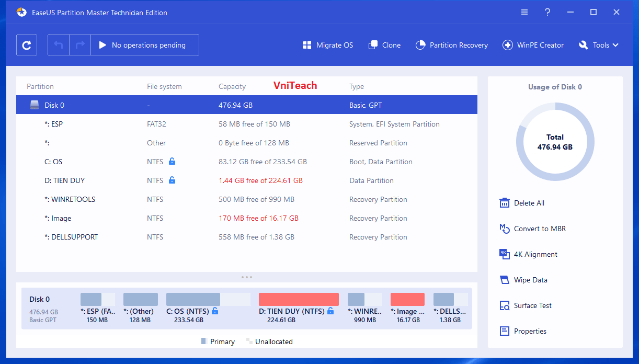Click the Surface Test icon

tap(505, 305)
